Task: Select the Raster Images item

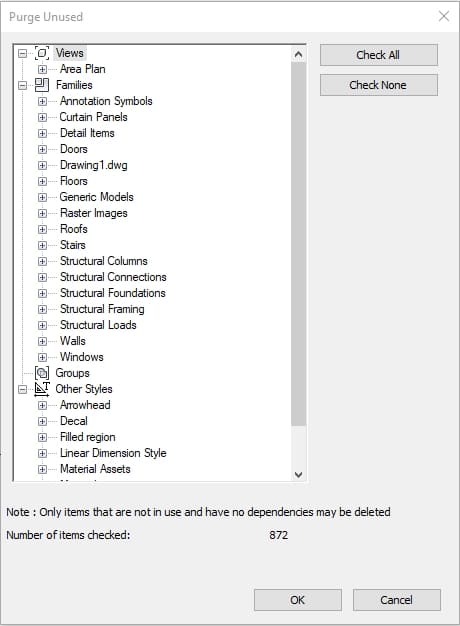Action: pos(93,213)
